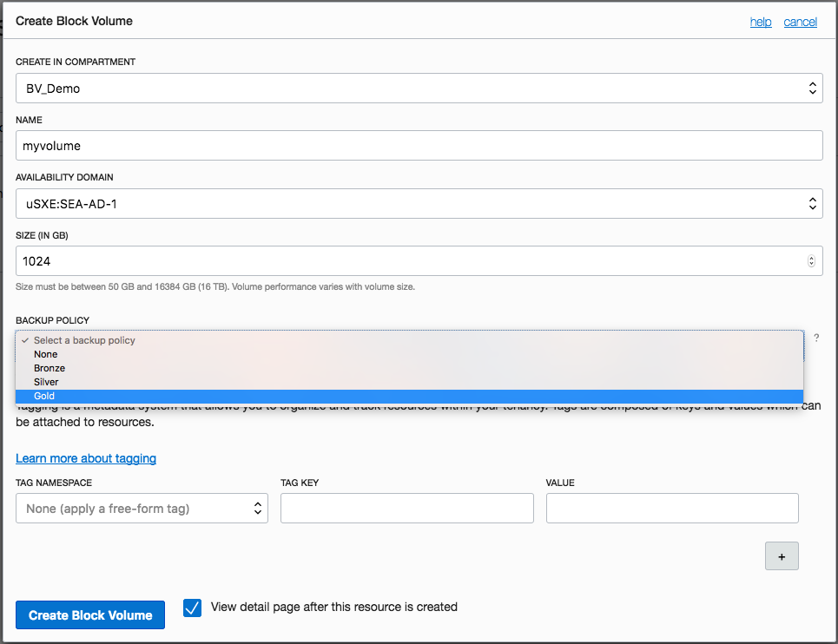Click the help question mark beside Backup Policy

(816, 338)
